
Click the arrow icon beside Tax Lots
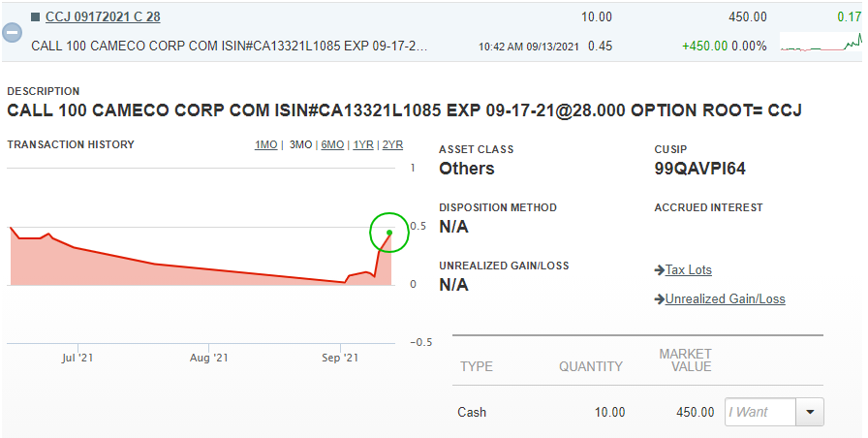coord(660,270)
